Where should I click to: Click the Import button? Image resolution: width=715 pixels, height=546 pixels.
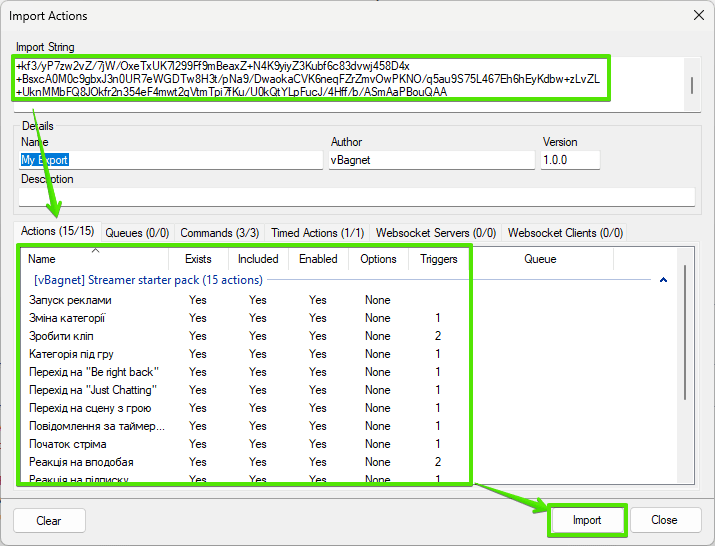pyautogui.click(x=587, y=520)
